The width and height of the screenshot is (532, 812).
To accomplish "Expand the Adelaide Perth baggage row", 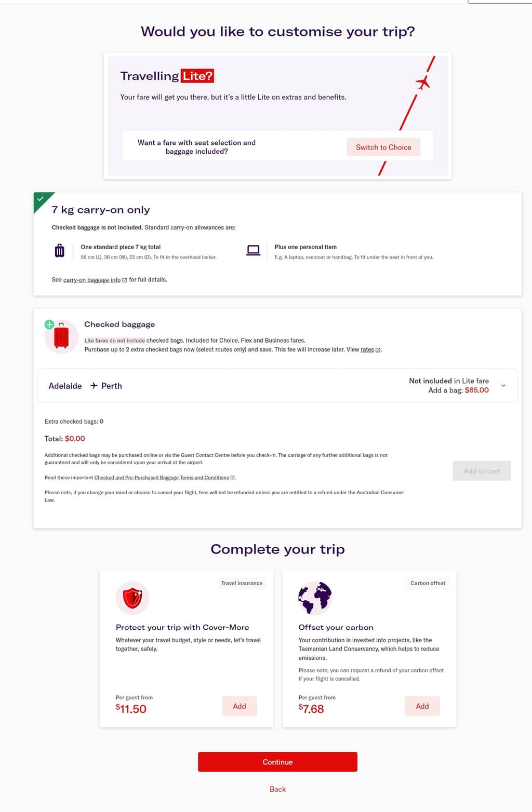I will 277,386.
